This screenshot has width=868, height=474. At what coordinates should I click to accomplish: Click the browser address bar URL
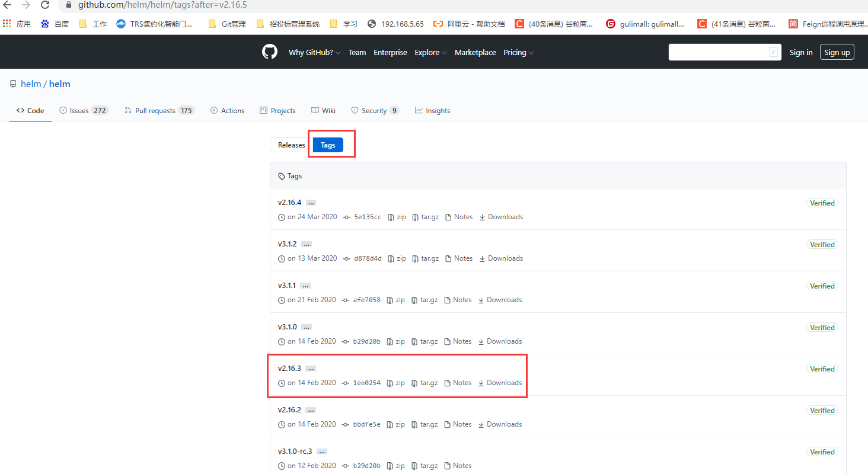(x=162, y=5)
